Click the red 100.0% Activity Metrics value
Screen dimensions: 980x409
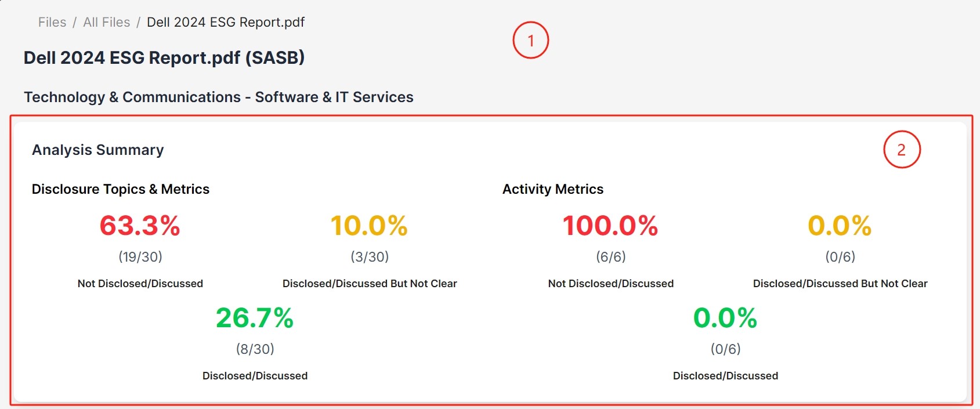(x=610, y=226)
